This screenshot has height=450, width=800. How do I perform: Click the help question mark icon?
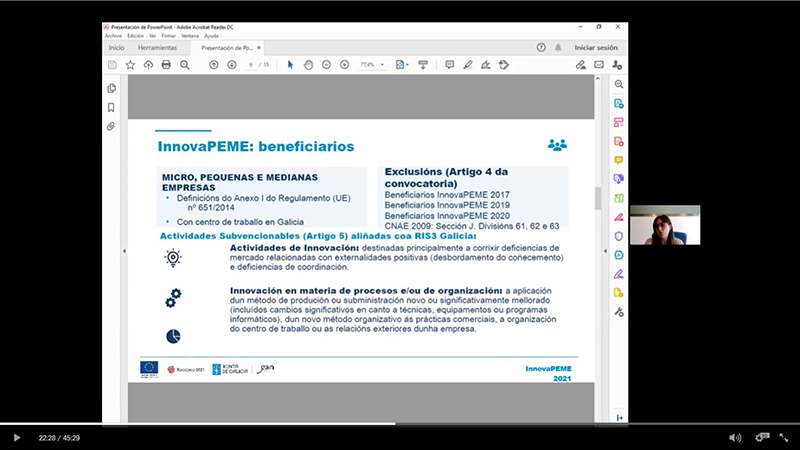pyautogui.click(x=541, y=47)
